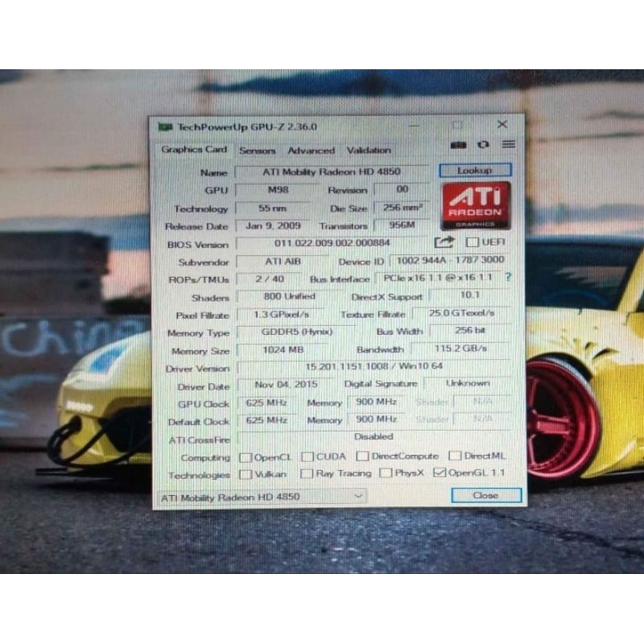
Task: Toggle the Vulkan checkbox
Action: pos(246,474)
